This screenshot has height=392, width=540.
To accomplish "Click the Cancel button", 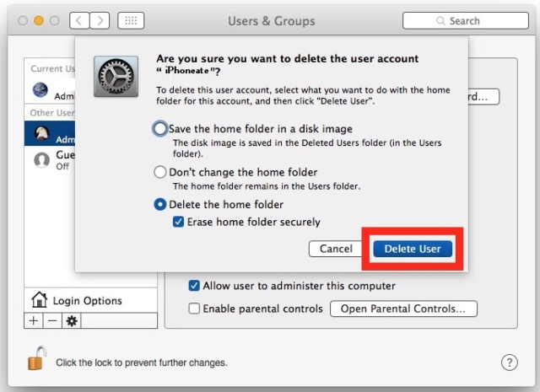I will 336,249.
